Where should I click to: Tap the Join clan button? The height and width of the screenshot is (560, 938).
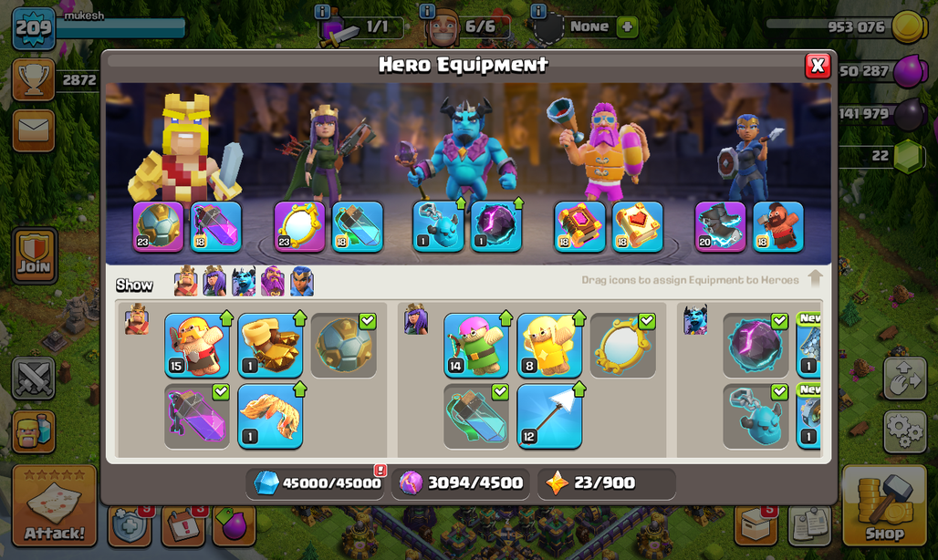(34, 255)
